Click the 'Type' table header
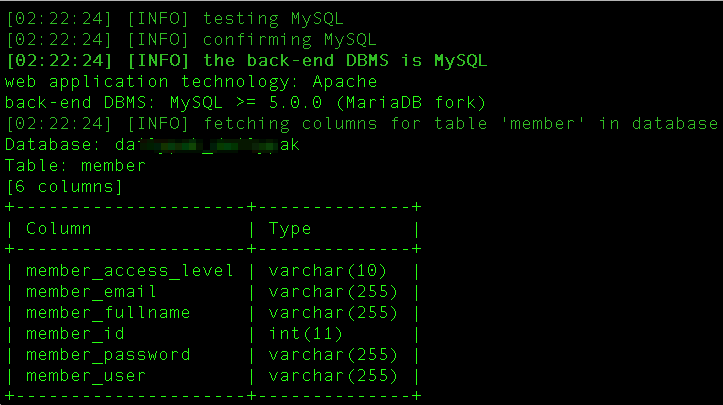The width and height of the screenshot is (723, 405). (290, 229)
